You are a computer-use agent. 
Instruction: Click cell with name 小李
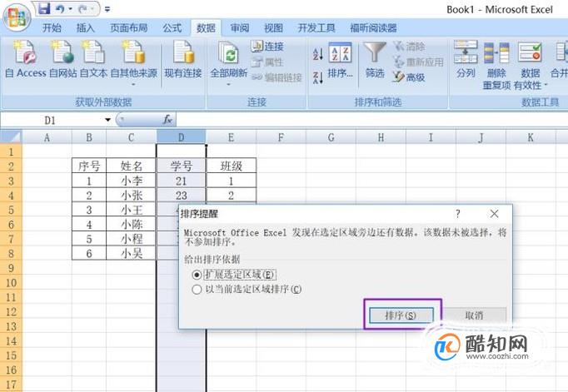point(131,181)
